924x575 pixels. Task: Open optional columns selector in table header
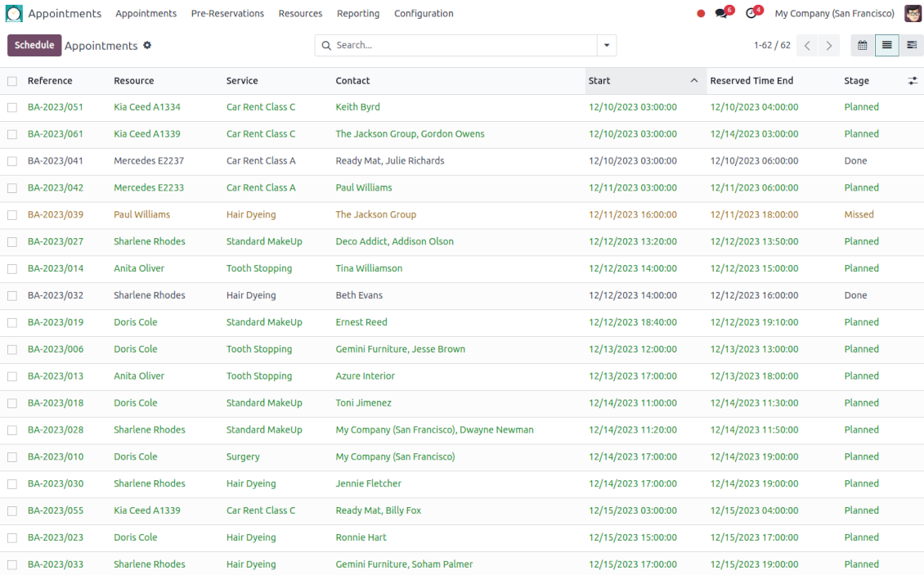click(913, 81)
